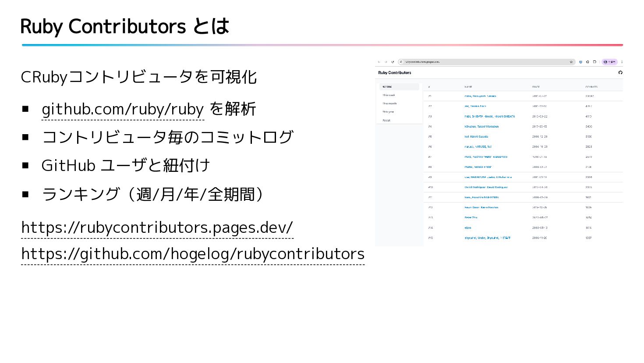Screen dimensions: 644x363
Task: Open contributor David Rodríguez
Action: pyautogui.click(x=486, y=187)
